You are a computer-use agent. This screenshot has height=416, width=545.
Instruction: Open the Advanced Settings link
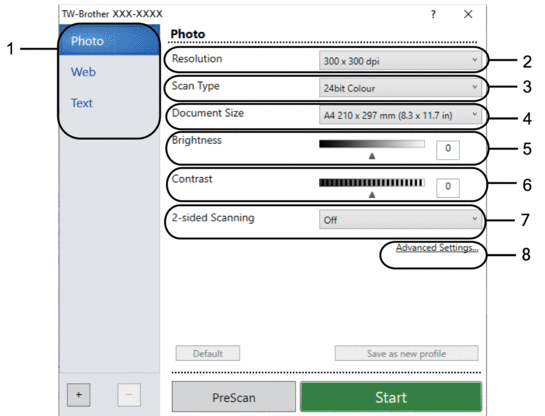pyautogui.click(x=437, y=248)
